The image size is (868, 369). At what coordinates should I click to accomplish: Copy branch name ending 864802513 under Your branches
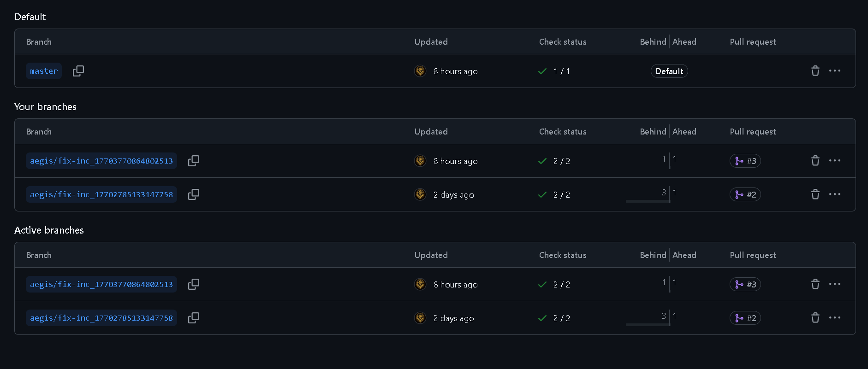pos(194,161)
